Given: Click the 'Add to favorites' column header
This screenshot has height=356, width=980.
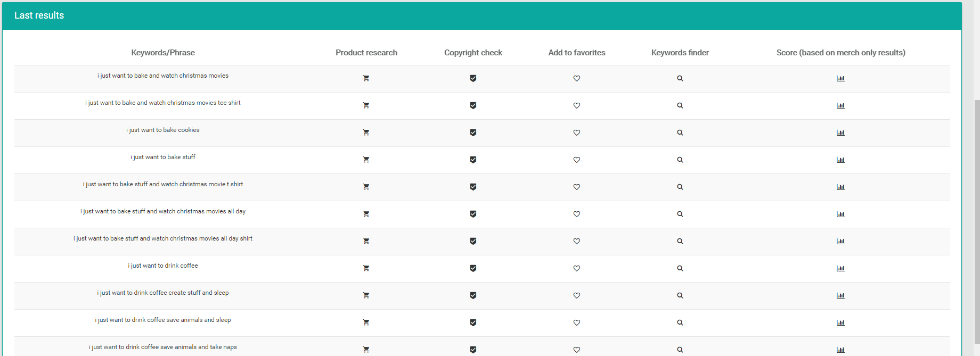Looking at the screenshot, I should click(577, 53).
